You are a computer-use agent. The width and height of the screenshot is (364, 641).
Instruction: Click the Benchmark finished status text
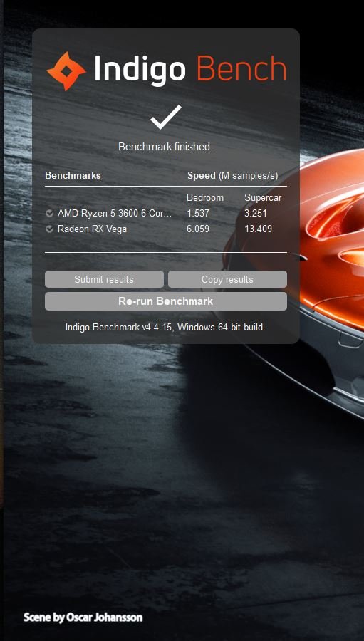(x=165, y=147)
